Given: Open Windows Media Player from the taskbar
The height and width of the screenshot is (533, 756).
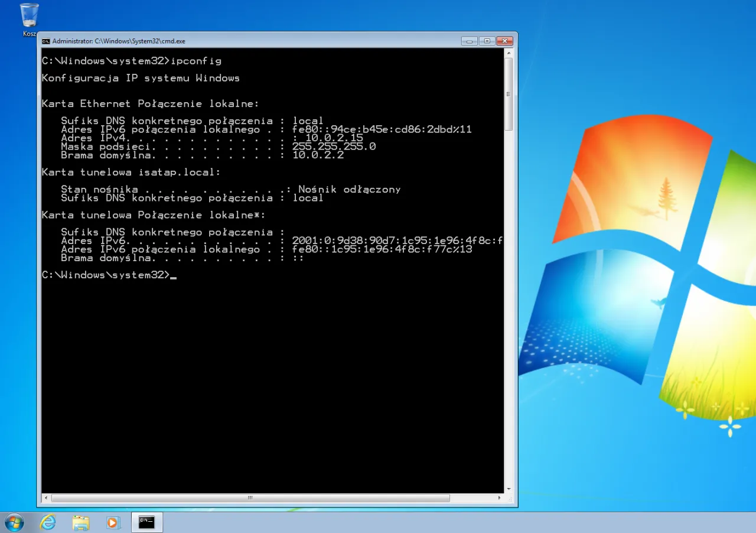Looking at the screenshot, I should [x=113, y=522].
